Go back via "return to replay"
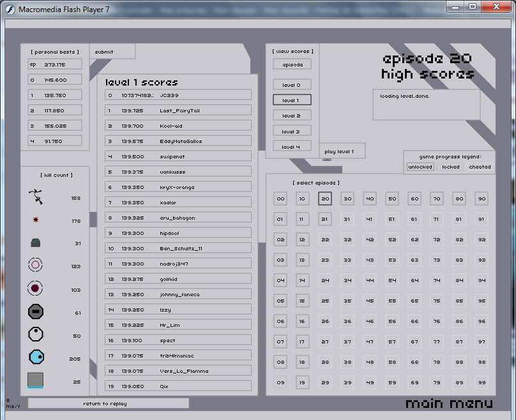 109,403
